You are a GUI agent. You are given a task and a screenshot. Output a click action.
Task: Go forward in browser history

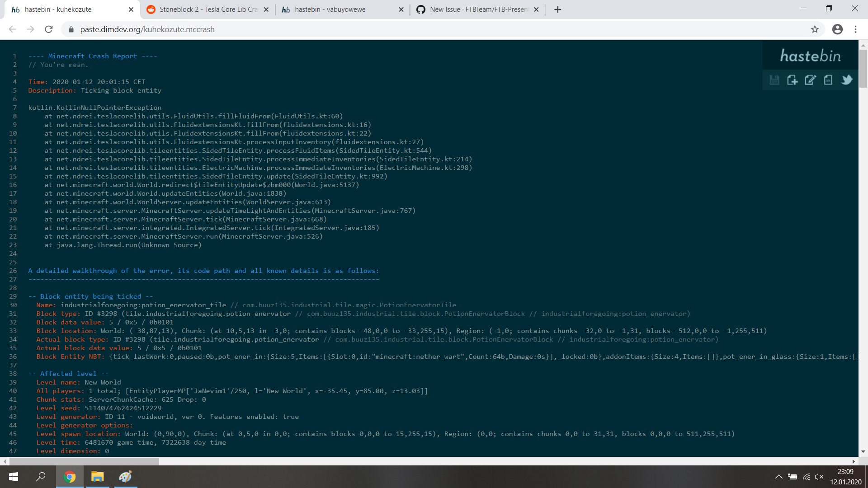[x=30, y=29]
